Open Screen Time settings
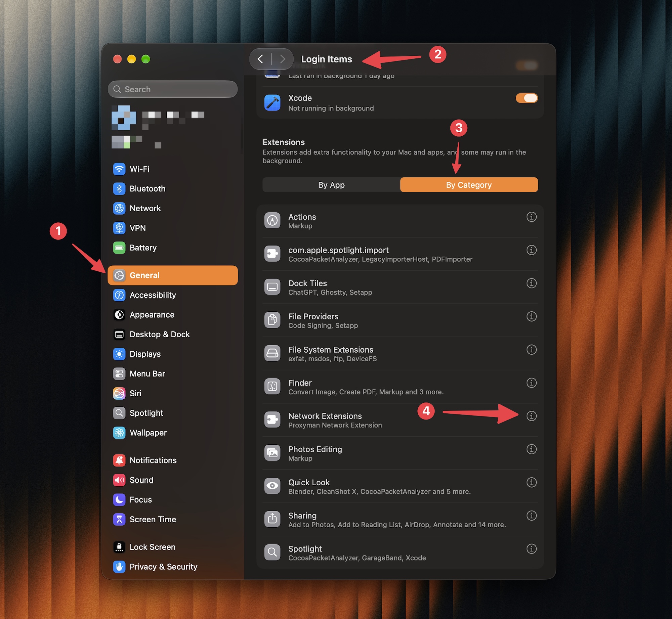 tap(172, 519)
